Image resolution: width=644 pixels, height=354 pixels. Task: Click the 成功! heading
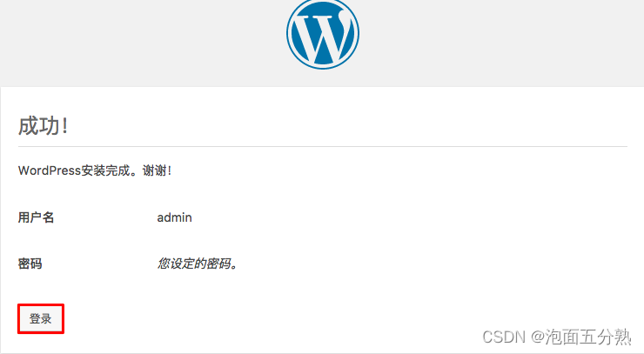[44, 125]
